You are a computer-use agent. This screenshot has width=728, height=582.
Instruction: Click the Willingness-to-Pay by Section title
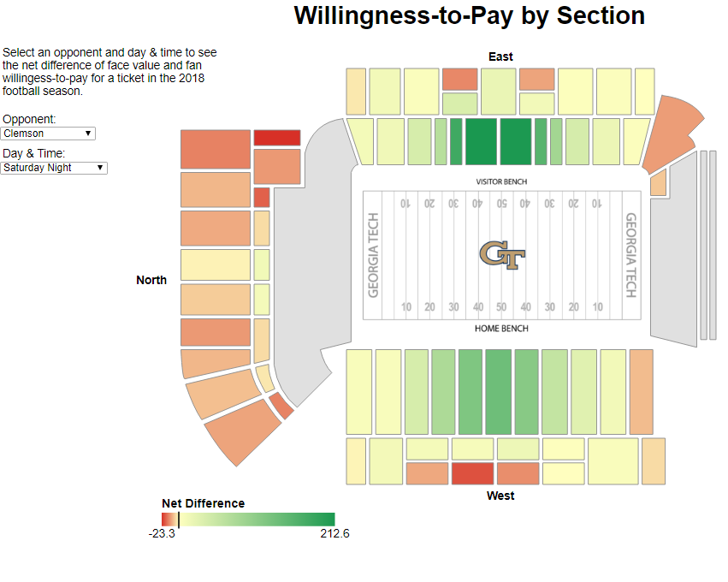(x=469, y=15)
